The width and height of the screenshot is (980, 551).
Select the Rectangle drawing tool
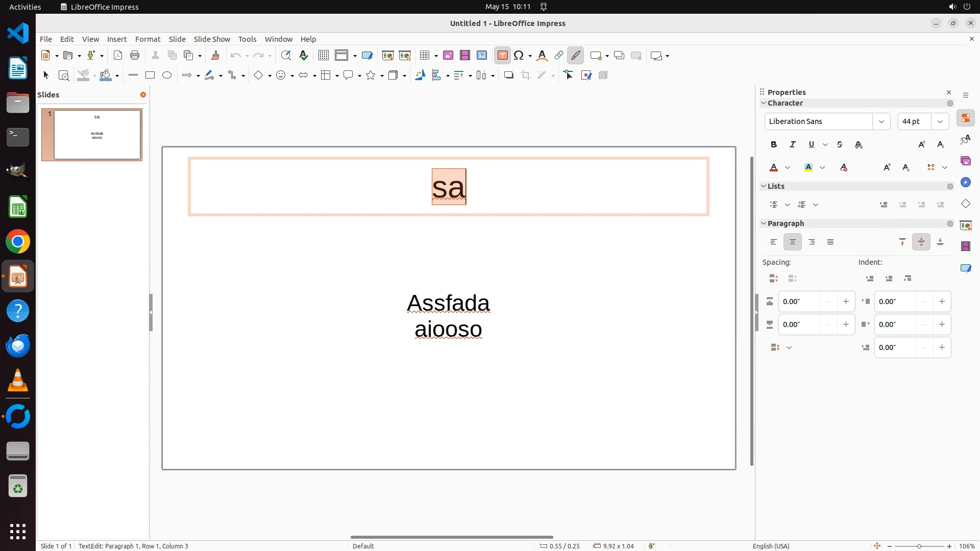click(150, 76)
